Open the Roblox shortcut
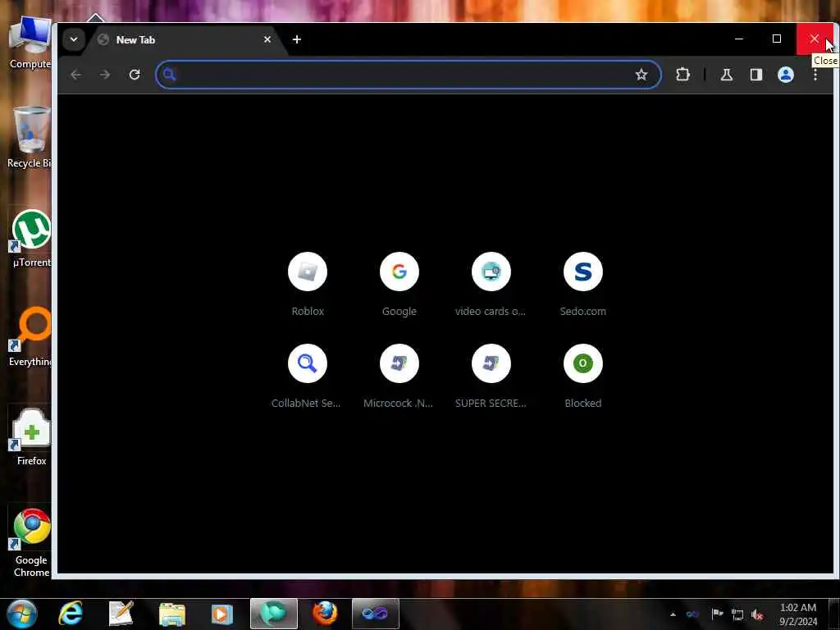Screen dimensions: 840x630 coord(308,285)
